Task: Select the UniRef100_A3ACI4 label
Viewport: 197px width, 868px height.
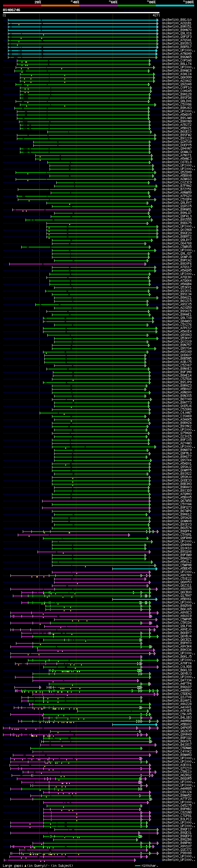Action: [x=176, y=74]
